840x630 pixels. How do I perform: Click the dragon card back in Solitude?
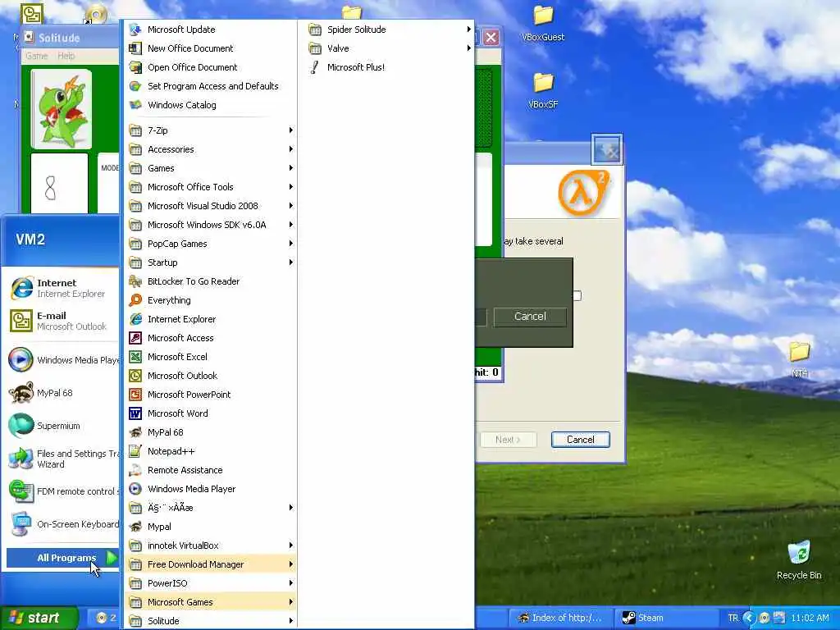[61, 109]
